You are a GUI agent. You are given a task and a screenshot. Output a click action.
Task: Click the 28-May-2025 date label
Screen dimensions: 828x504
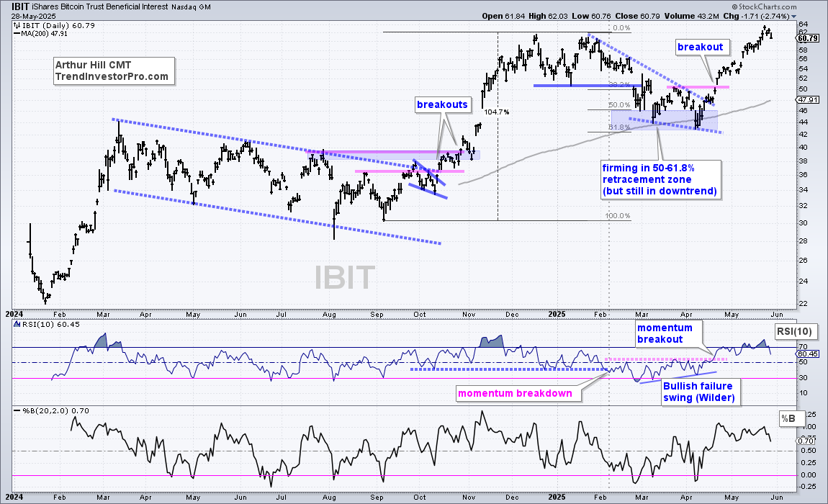point(33,16)
